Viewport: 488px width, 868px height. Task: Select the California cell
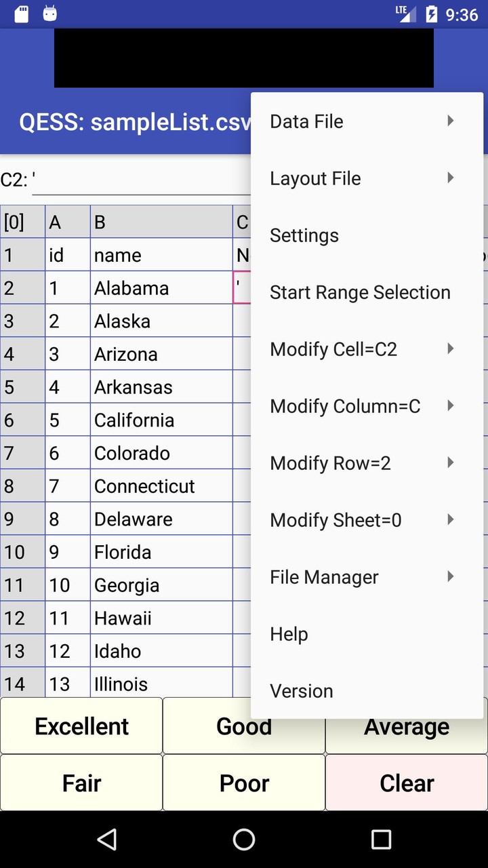tap(161, 420)
